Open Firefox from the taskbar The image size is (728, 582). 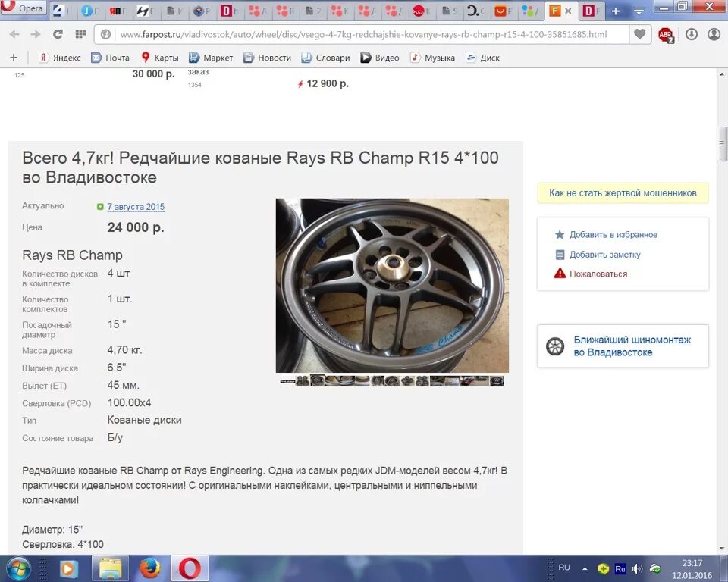150,568
